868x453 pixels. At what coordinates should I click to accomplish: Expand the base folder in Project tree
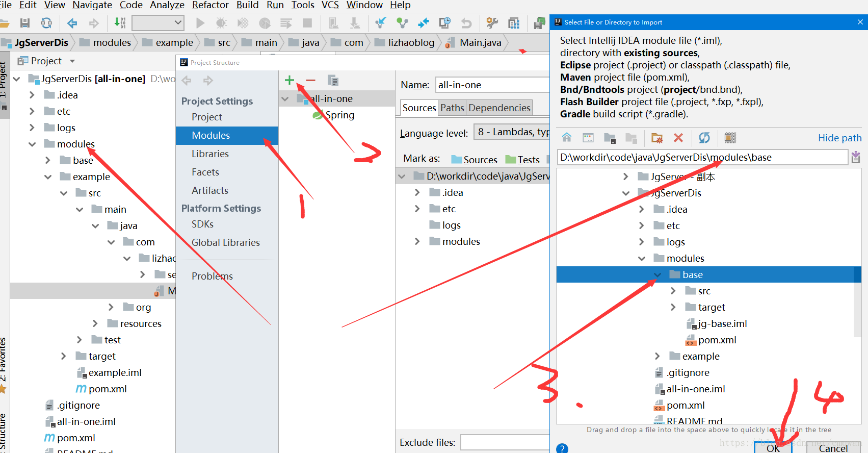coord(48,161)
